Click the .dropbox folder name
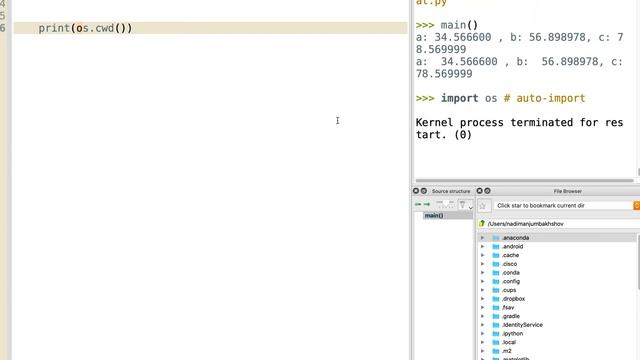The image size is (640, 360). [513, 299]
